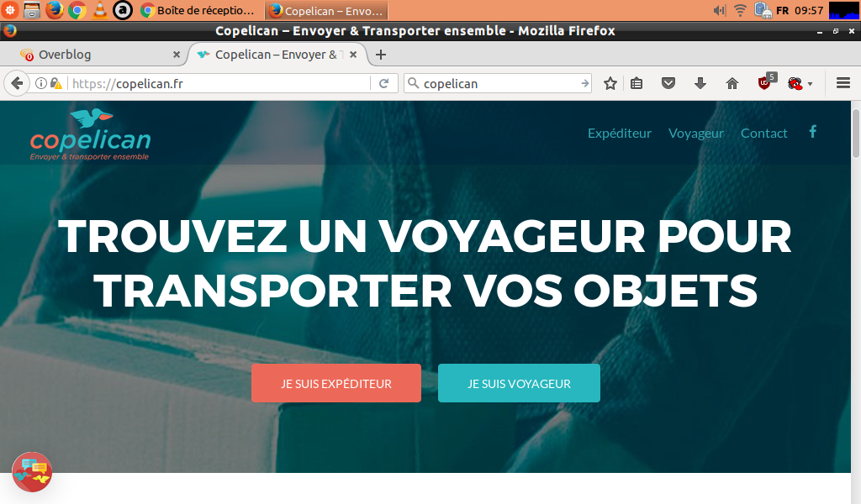
Task: Open the clock showing 09:57
Action: tap(809, 10)
